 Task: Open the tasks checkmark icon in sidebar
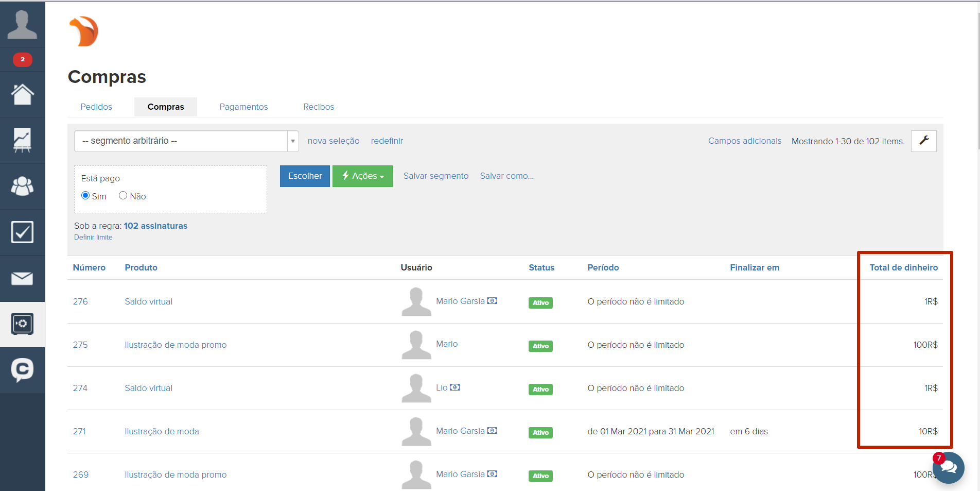pyautogui.click(x=22, y=232)
